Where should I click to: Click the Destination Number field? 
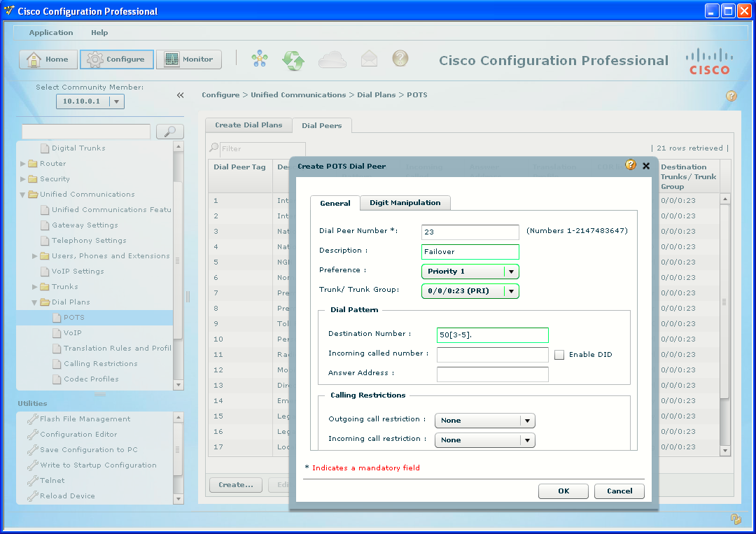(492, 335)
